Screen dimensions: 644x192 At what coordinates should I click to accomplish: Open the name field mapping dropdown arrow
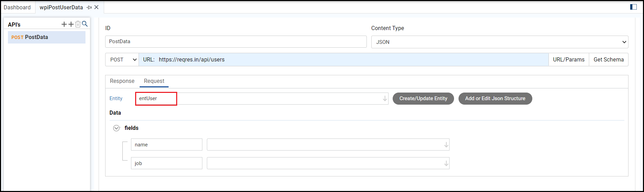(x=446, y=145)
